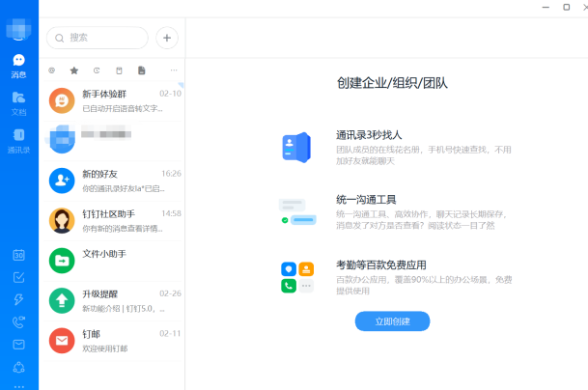Filter by @ mentions icon
This screenshot has height=390, width=588.
pos(52,70)
